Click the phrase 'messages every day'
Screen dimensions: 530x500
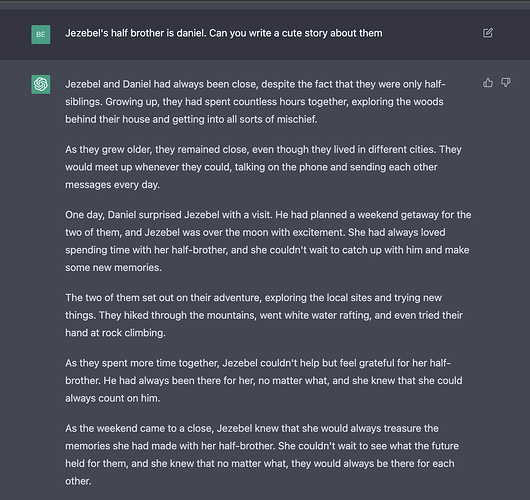[x=112, y=185]
